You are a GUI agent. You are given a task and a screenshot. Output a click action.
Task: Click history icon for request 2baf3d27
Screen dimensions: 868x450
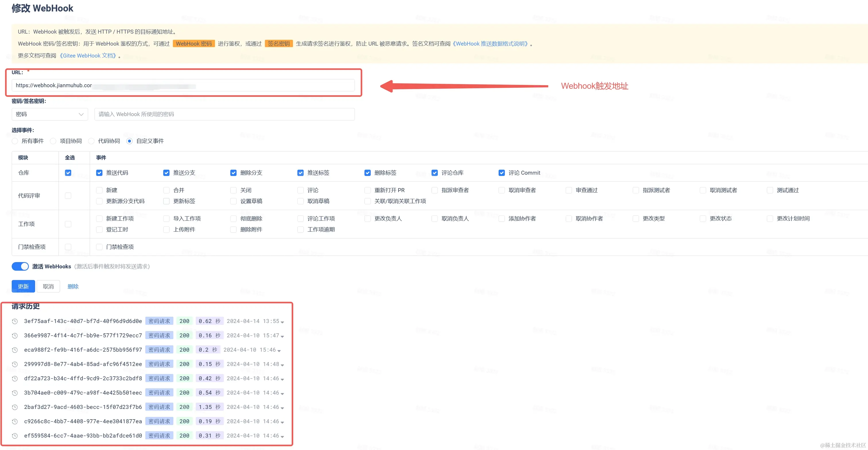(14, 407)
